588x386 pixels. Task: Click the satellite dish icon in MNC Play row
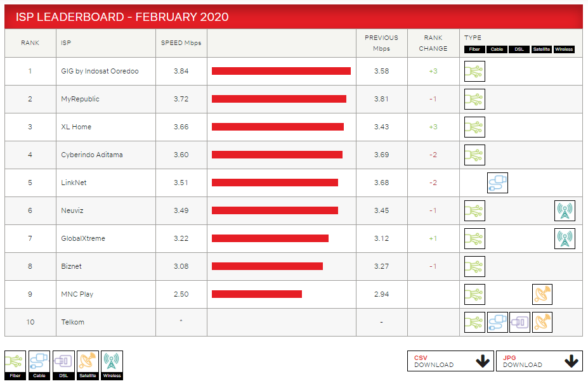(542, 294)
